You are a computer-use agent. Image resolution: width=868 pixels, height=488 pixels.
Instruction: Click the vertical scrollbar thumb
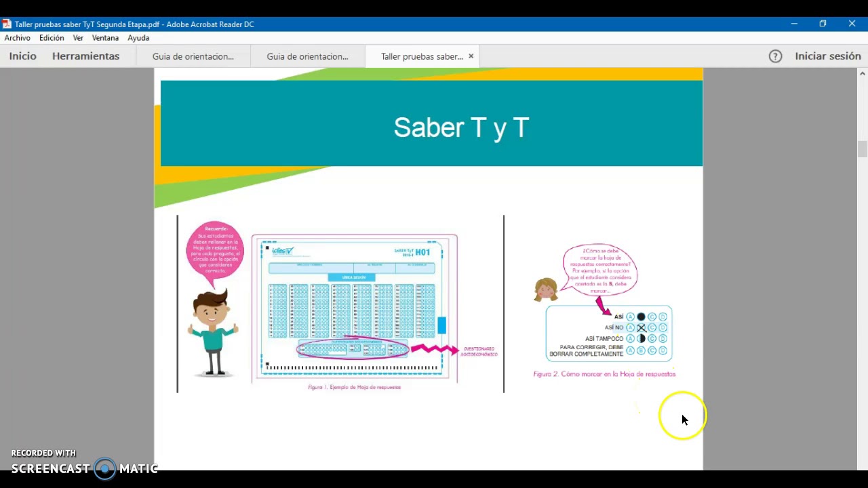[x=862, y=148]
